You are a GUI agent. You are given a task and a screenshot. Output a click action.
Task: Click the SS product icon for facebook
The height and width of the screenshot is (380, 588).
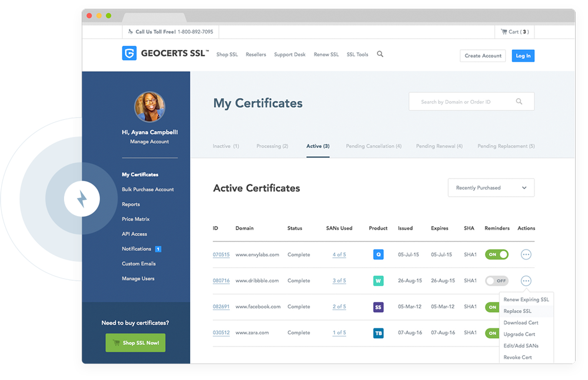point(378,307)
